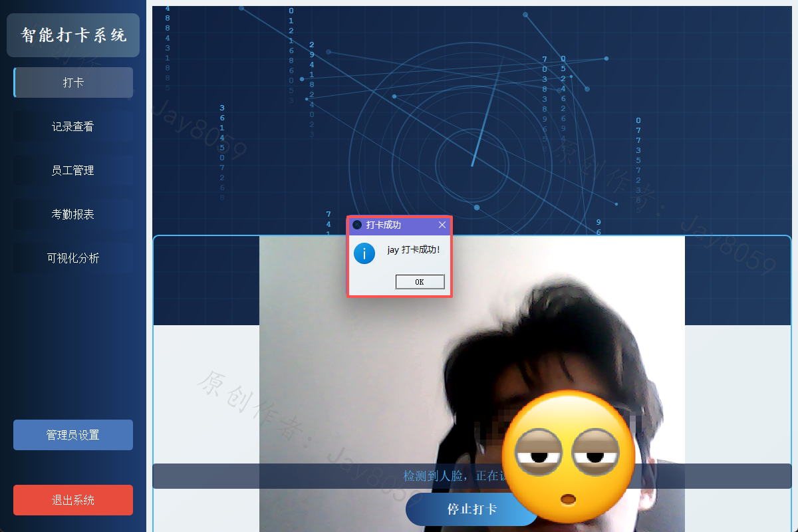Click the blue info icon in dialog
This screenshot has width=798, height=532.
(x=364, y=253)
